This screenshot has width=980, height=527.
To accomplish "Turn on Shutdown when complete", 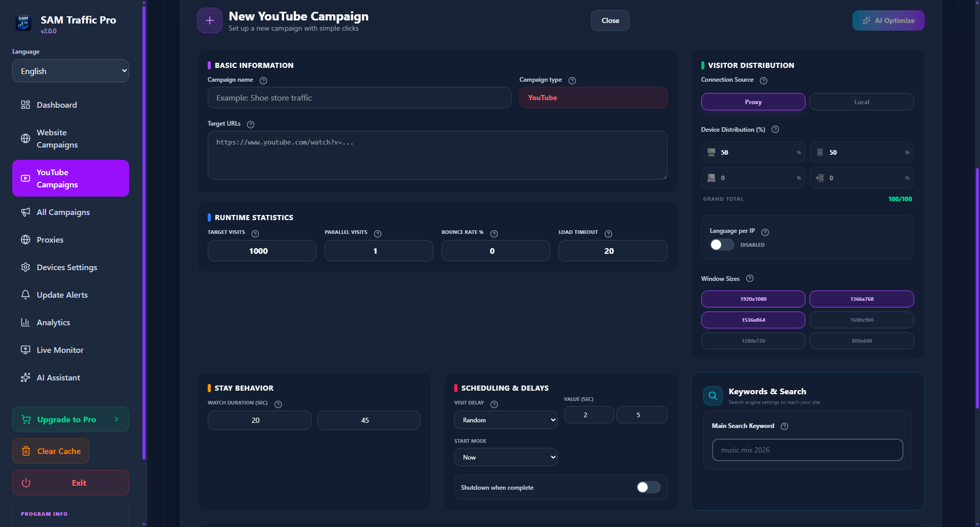I will [x=648, y=487].
